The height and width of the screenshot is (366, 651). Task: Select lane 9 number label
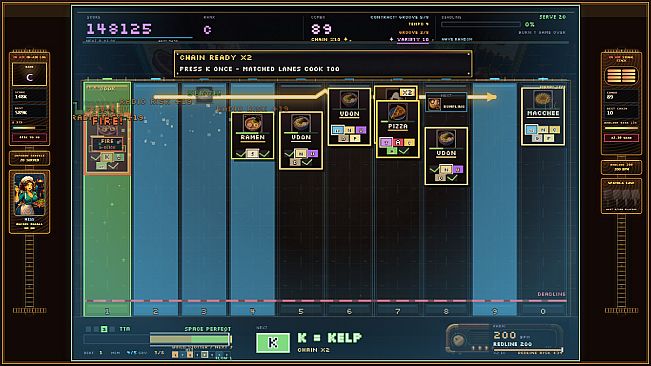click(494, 311)
